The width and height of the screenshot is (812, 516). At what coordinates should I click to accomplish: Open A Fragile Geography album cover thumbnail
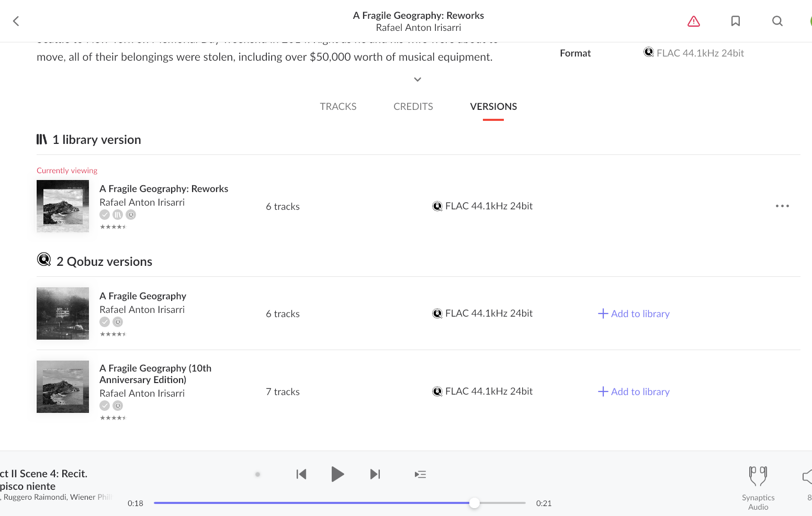pos(63,313)
